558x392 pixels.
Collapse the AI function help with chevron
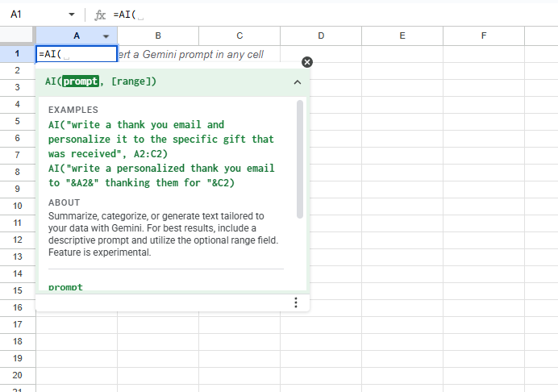point(297,82)
